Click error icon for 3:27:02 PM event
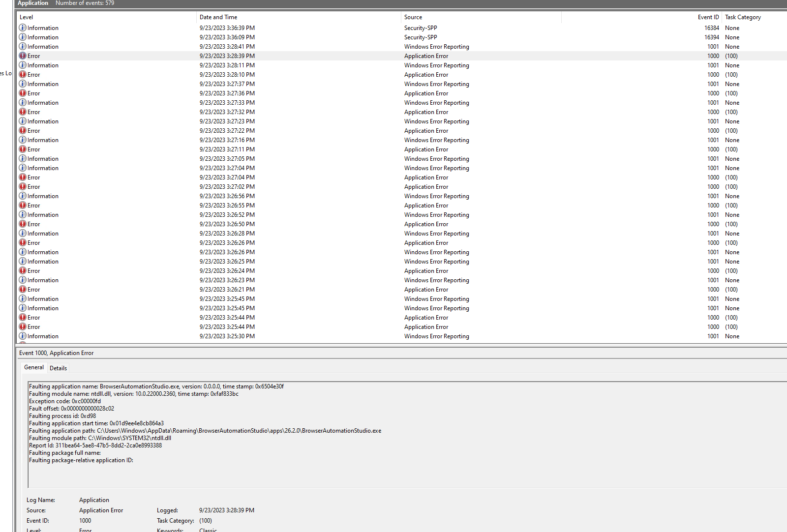This screenshot has width=787, height=532. [x=23, y=187]
